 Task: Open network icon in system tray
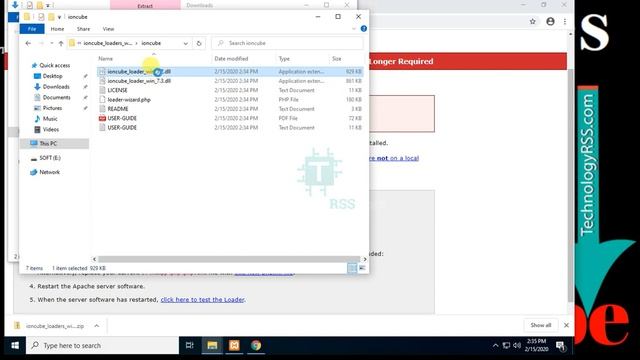point(506,345)
